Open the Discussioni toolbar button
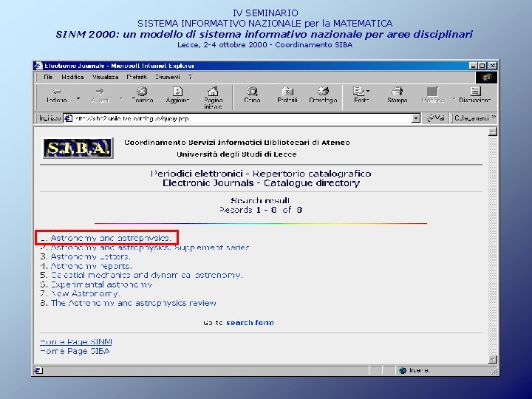532x399 pixels. point(474,95)
